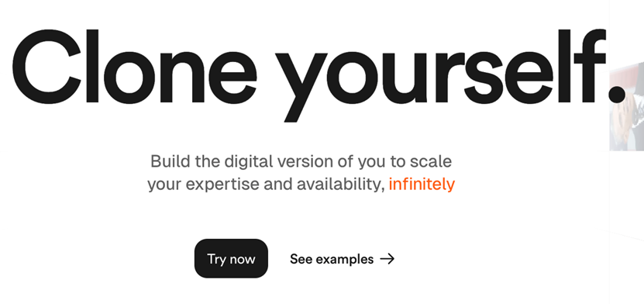Click the Clone yourself headline

(319, 74)
